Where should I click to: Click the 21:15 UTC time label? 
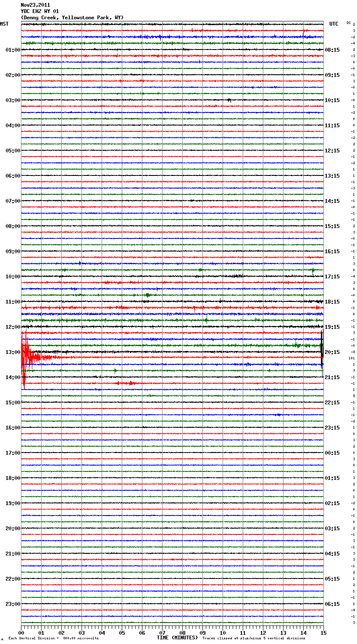tap(332, 377)
